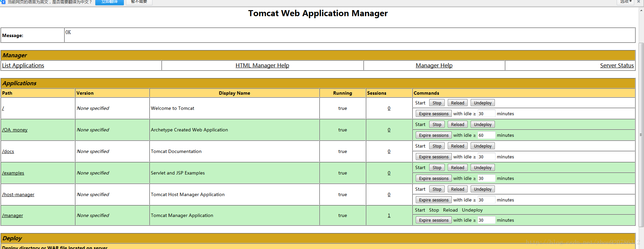Edit idle minutes field for /host-manager
The width and height of the screenshot is (644, 249).
(x=486, y=200)
